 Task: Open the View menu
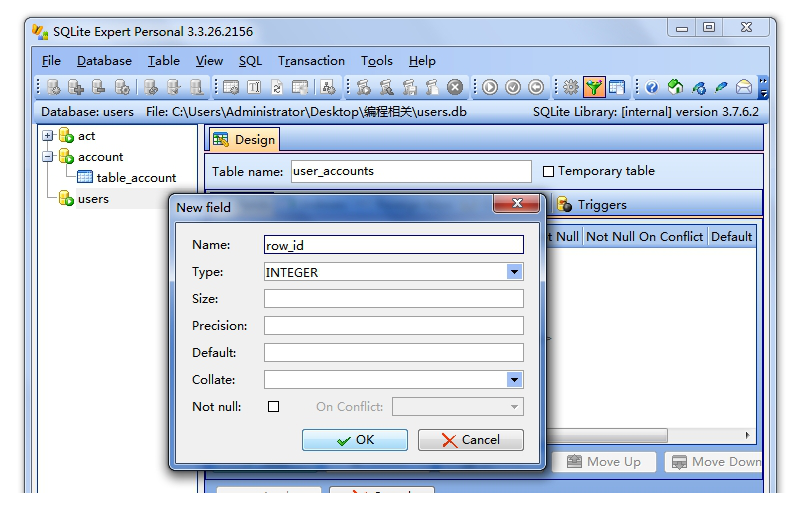point(209,61)
